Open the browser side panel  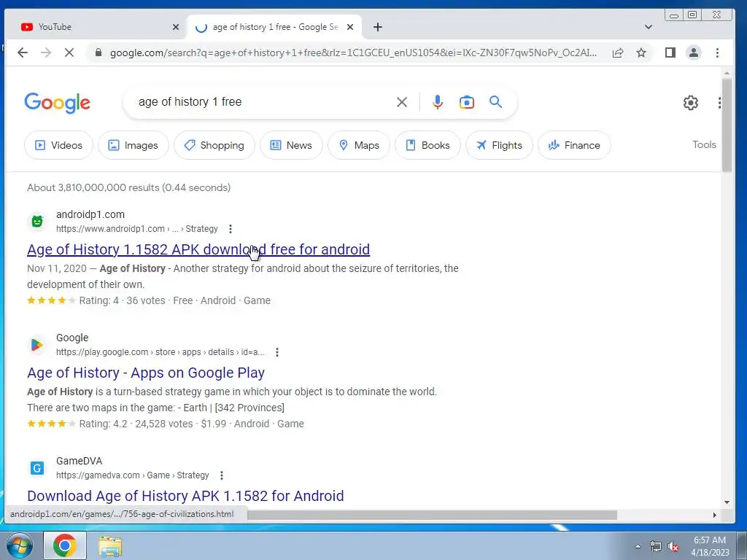(670, 52)
